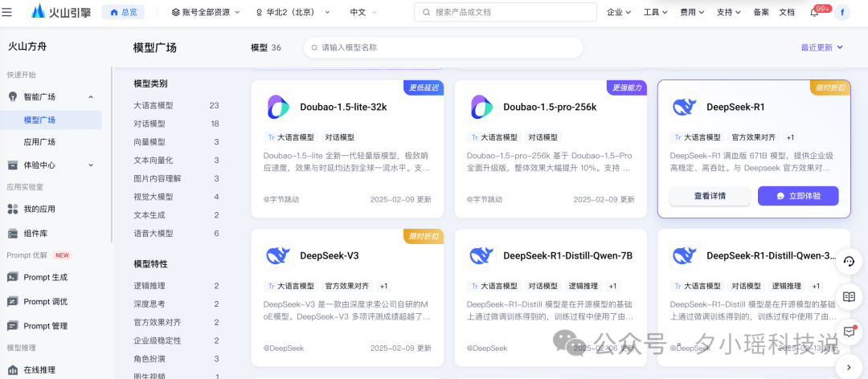Focus the 搜索产品或文档 search field
Screen dimensions: 868x379
tap(506, 11)
